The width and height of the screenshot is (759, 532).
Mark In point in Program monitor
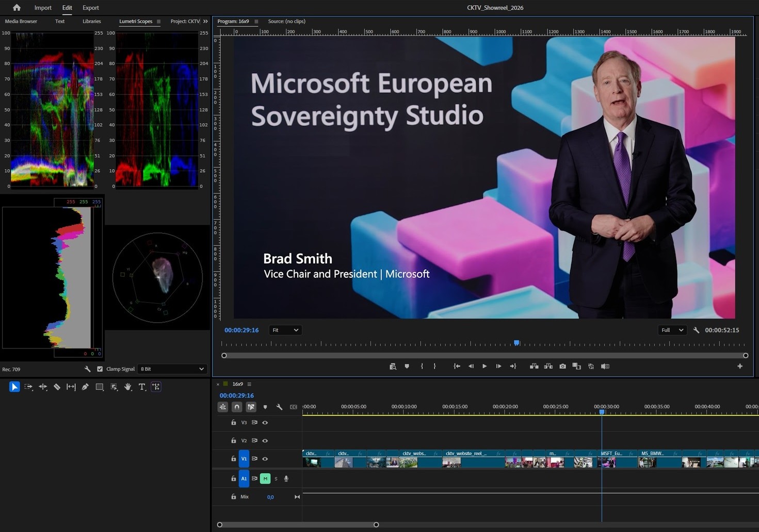tap(422, 366)
